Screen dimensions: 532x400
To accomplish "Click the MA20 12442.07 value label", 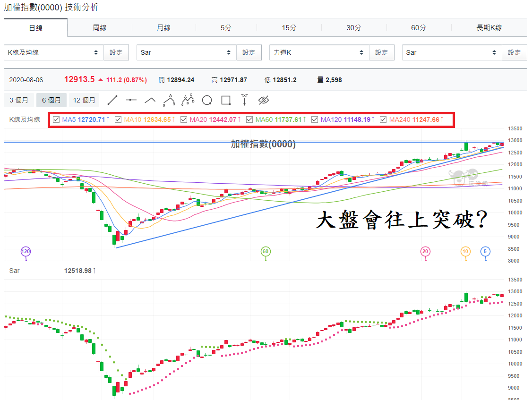I will (x=215, y=119).
